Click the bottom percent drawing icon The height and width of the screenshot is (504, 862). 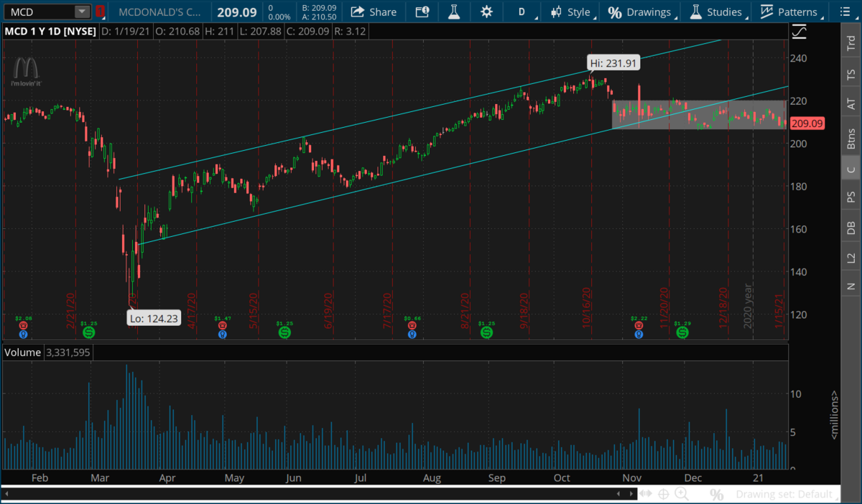pyautogui.click(x=716, y=495)
